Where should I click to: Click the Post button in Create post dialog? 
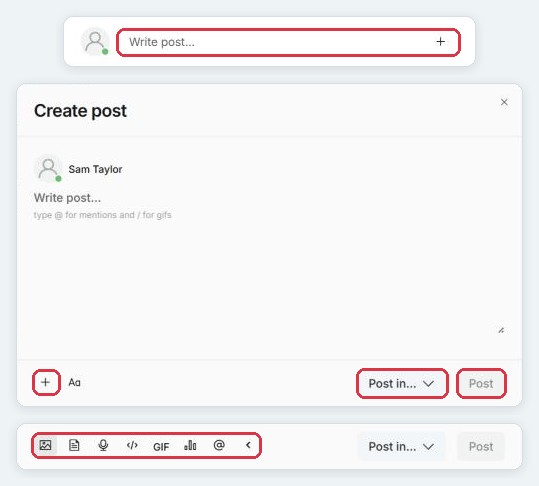tap(481, 383)
